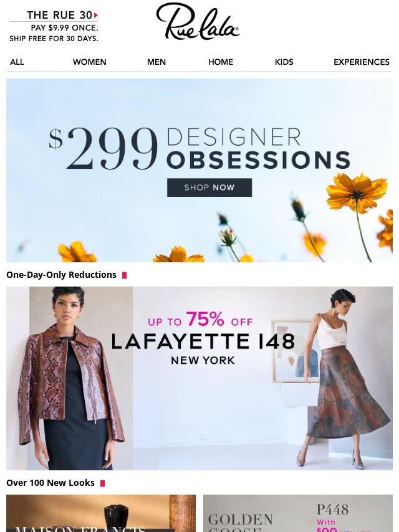
Task: Open the Home category
Action: pos(221,62)
